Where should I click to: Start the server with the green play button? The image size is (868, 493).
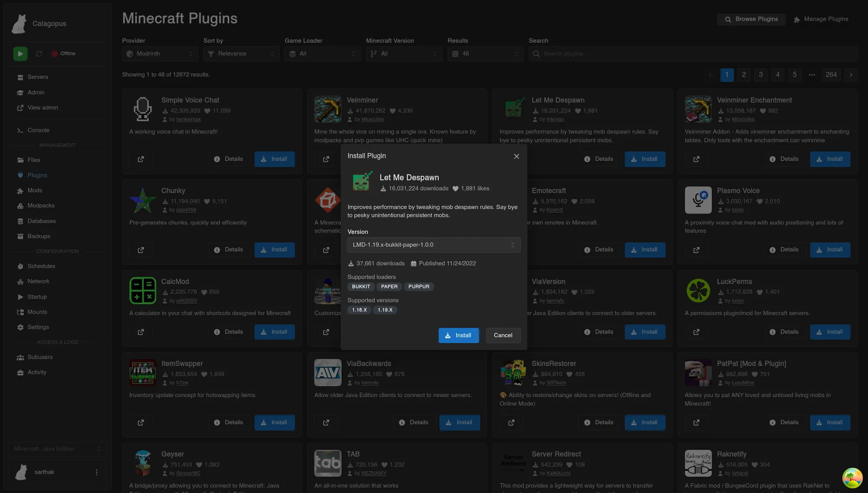tap(20, 54)
